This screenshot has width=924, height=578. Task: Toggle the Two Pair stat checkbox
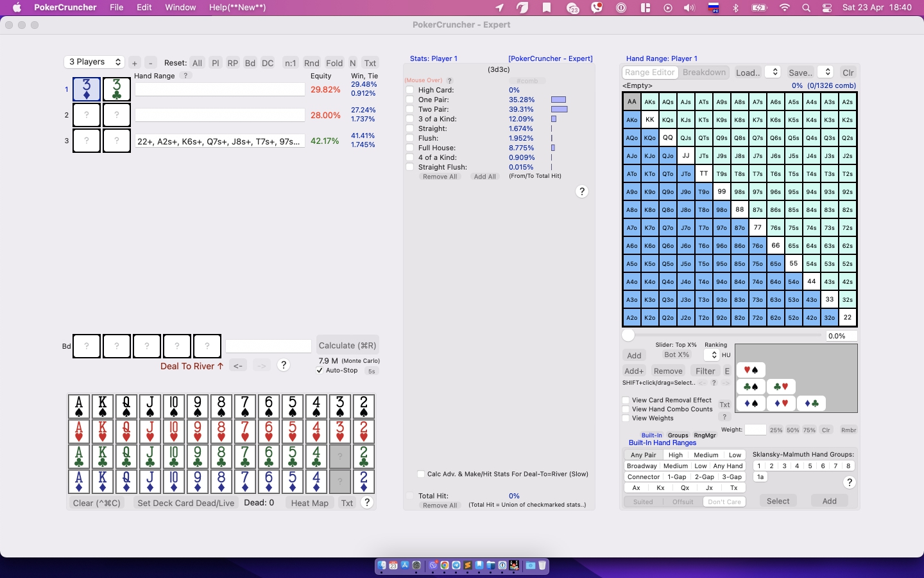[x=410, y=109]
